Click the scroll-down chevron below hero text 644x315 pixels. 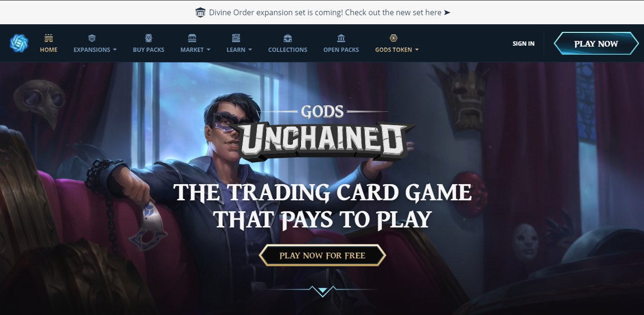322,291
